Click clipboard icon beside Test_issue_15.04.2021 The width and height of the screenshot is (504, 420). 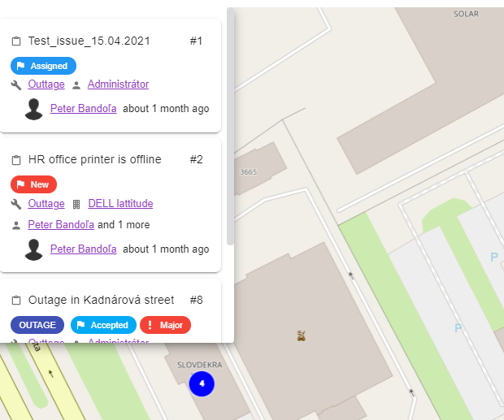15,41
